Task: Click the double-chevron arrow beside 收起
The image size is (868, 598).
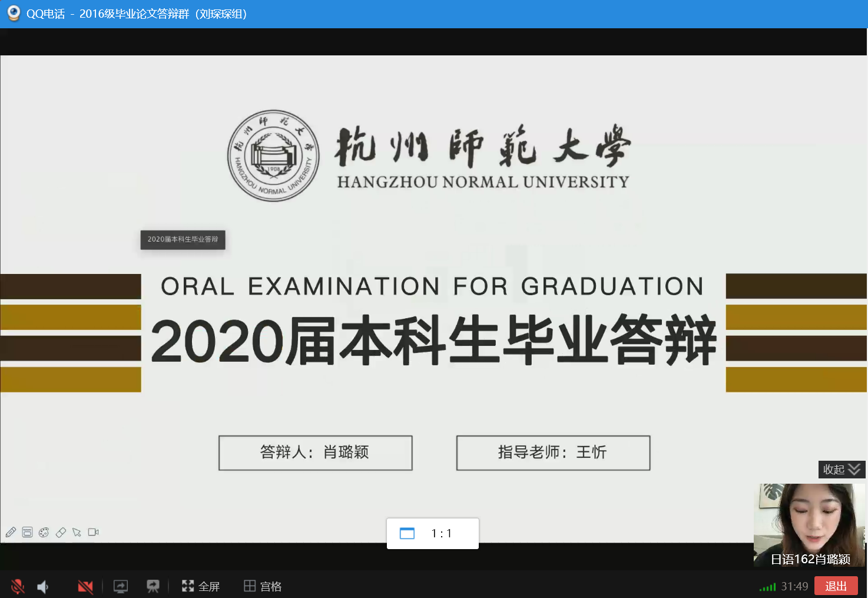Action: coord(854,470)
